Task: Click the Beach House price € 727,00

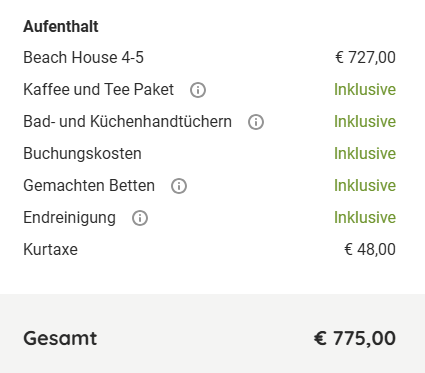Action: [365, 57]
